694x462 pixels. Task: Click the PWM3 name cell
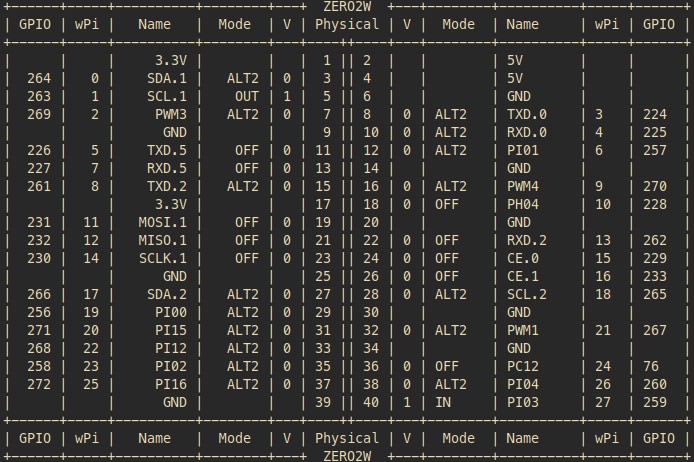171,114
